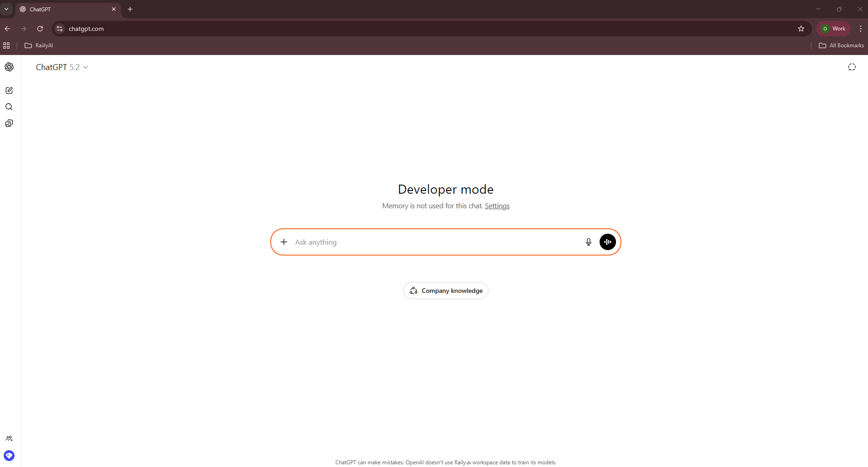Open a new browser tab
The width and height of the screenshot is (868, 467).
(130, 9)
